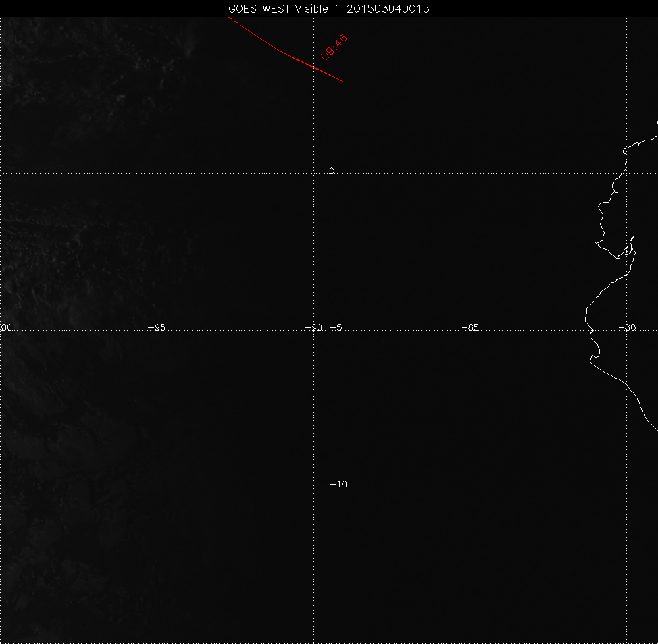Click grid intersection of equator and -95 longitude
The height and width of the screenshot is (644, 658).
pyautogui.click(x=157, y=173)
